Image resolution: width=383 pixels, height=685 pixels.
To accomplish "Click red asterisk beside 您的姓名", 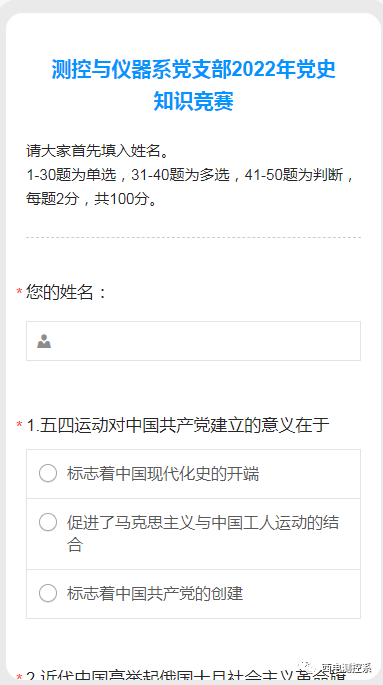I will click(19, 292).
